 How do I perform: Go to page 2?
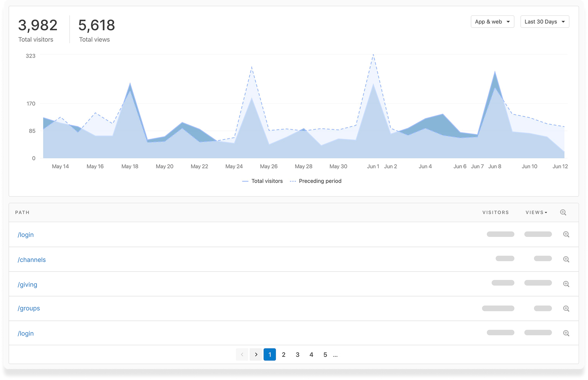click(283, 354)
